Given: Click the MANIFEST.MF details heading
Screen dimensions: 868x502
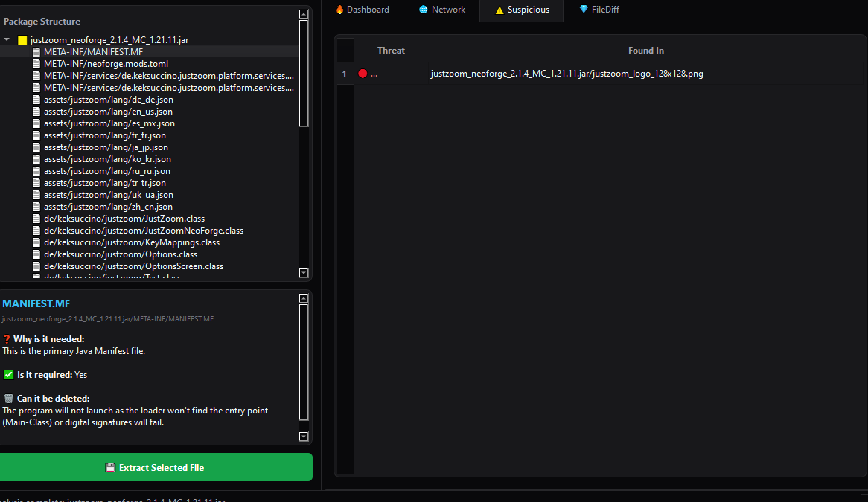Looking at the screenshot, I should coord(36,303).
